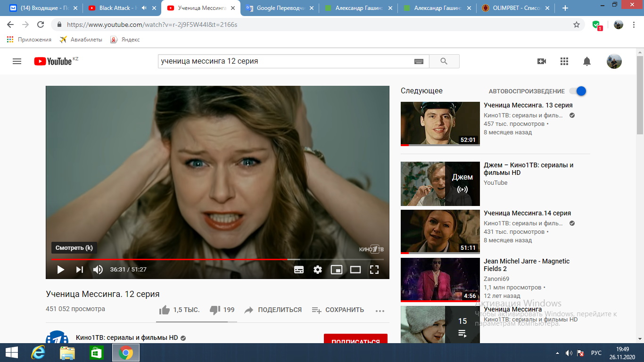Click the browser address bar URL
This screenshot has width=644, height=362.
point(152,25)
